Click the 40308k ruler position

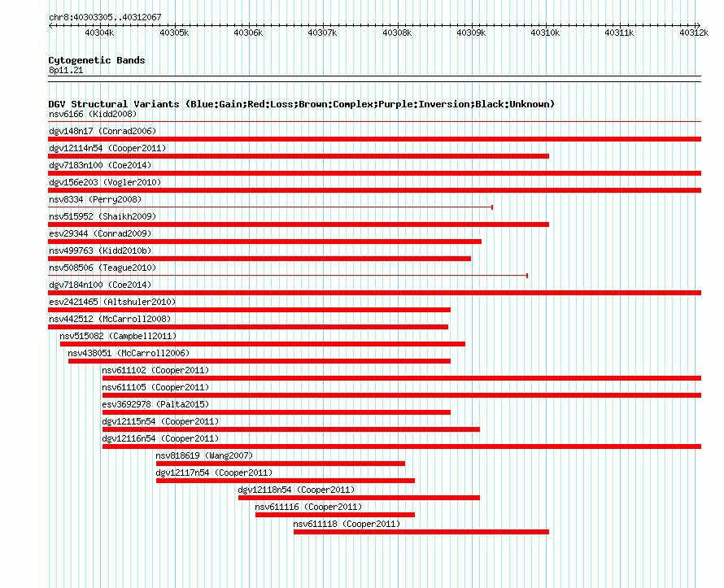tap(397, 33)
